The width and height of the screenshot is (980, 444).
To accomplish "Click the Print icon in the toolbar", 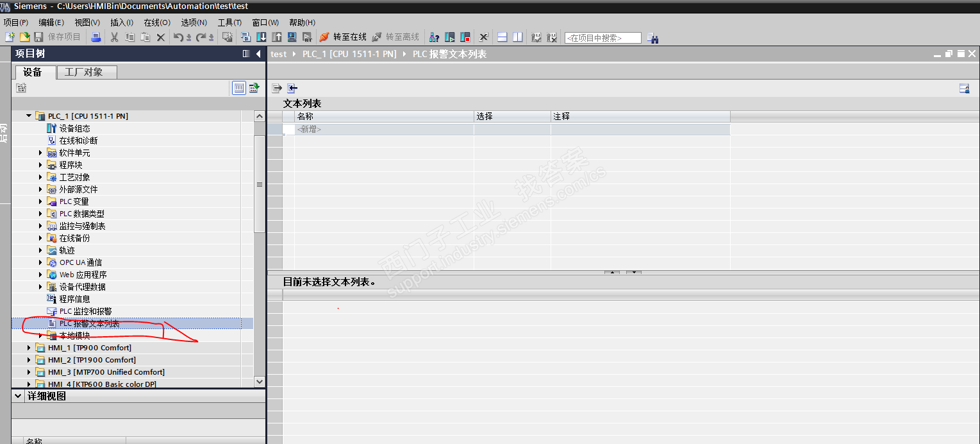I will pos(96,37).
